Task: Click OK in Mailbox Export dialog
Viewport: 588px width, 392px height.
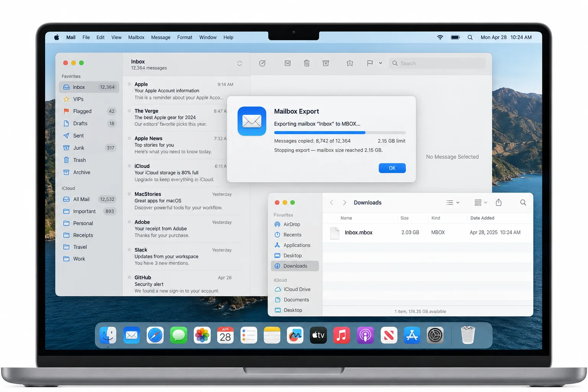Action: pyautogui.click(x=392, y=168)
